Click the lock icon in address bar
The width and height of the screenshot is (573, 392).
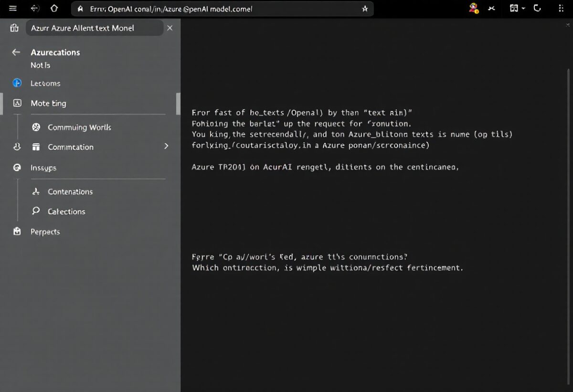pos(80,9)
